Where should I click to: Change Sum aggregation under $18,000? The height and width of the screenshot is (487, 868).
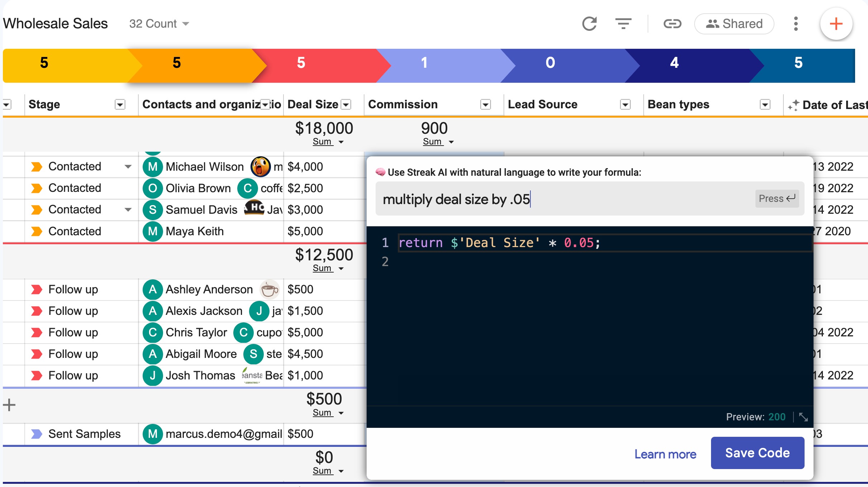point(328,142)
